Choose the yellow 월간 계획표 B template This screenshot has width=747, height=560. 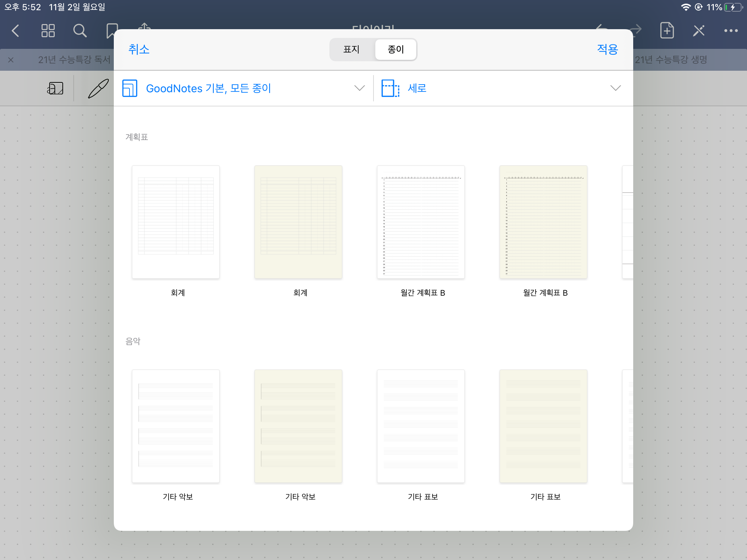pos(543,222)
